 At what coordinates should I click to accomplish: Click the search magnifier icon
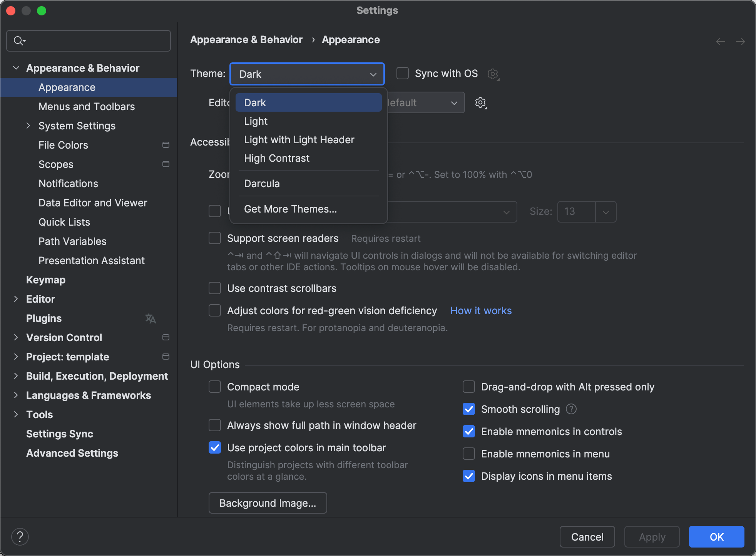point(19,40)
